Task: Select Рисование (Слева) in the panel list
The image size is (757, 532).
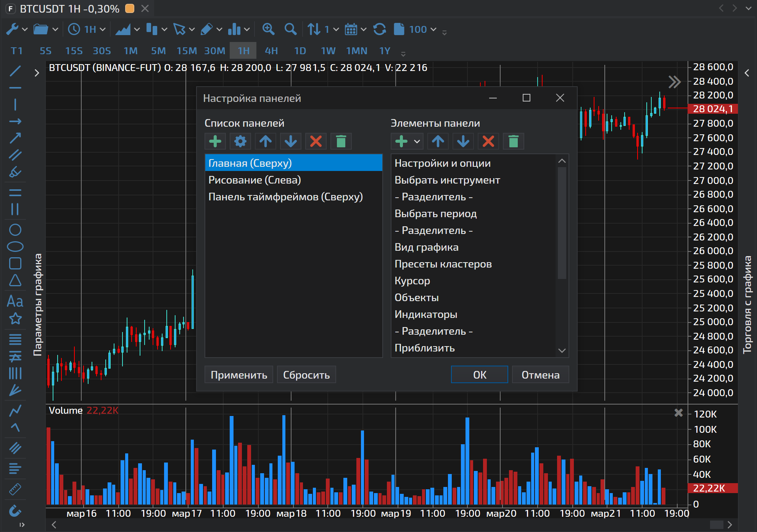Action: point(254,180)
